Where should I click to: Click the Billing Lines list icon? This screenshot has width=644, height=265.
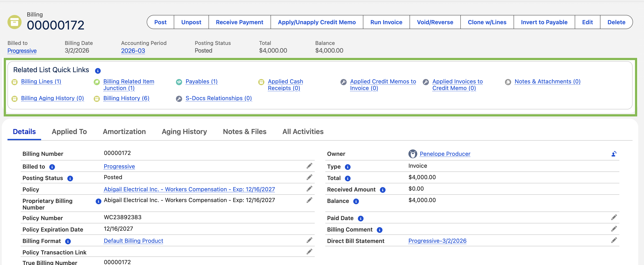point(15,82)
